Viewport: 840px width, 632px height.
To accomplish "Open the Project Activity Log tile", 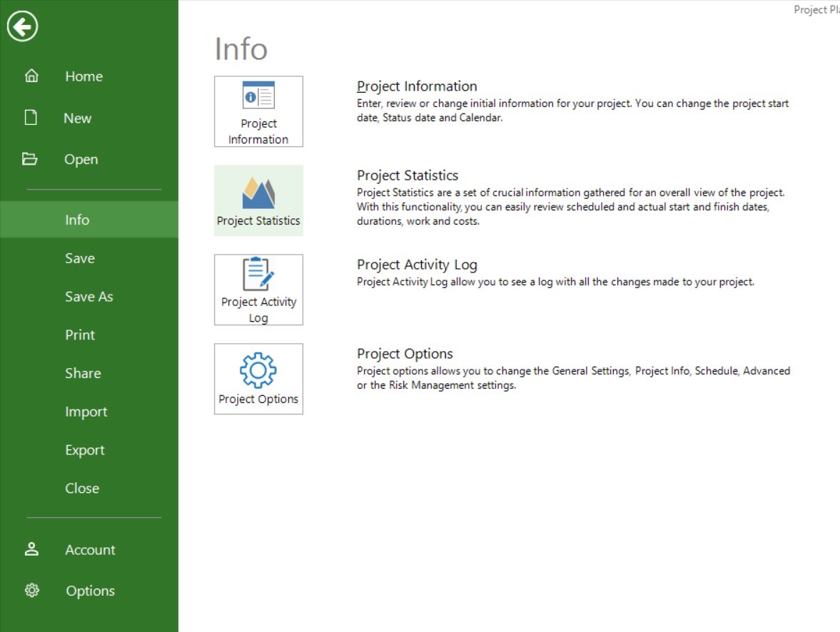I will tap(258, 290).
